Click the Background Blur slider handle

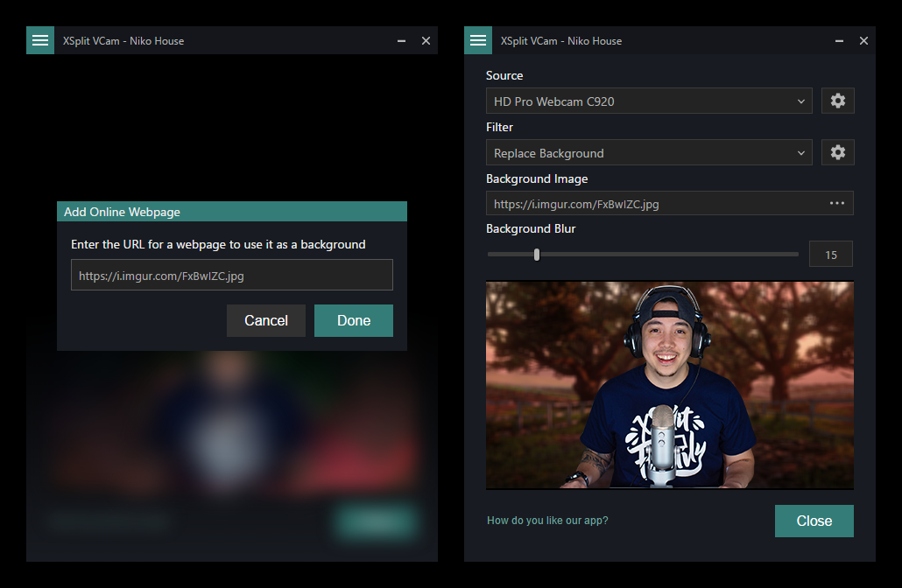[x=537, y=255]
